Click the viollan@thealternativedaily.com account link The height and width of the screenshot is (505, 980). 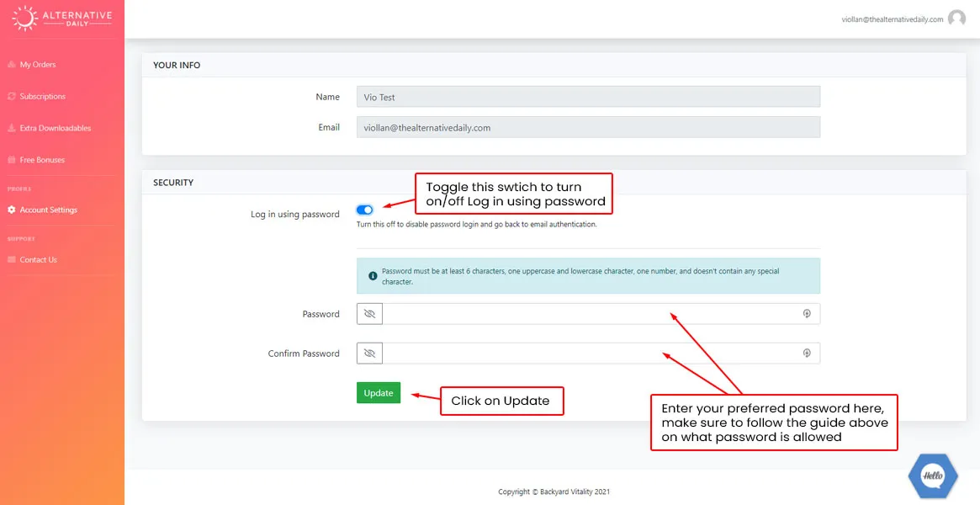892,19
